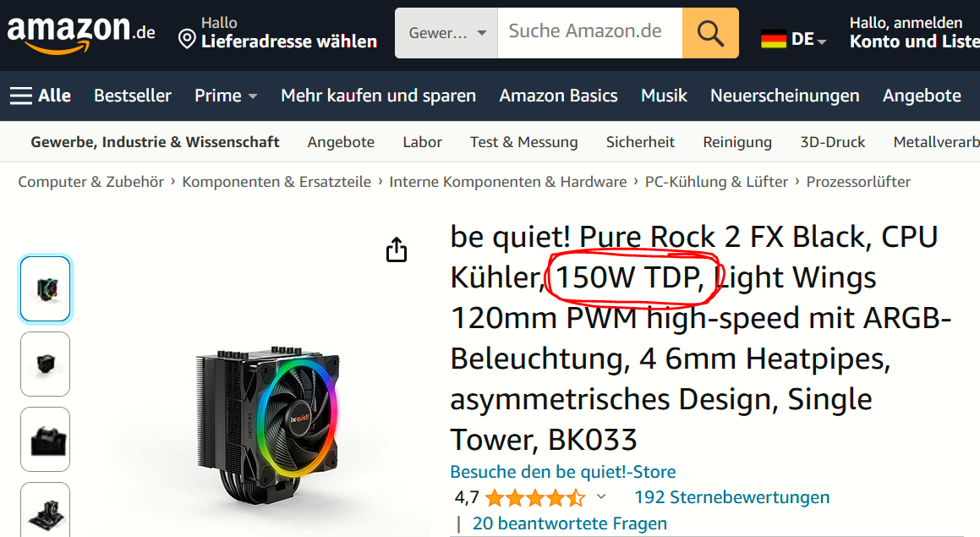The height and width of the screenshot is (537, 980).
Task: Expand the rating breakdown chevron
Action: 601,497
